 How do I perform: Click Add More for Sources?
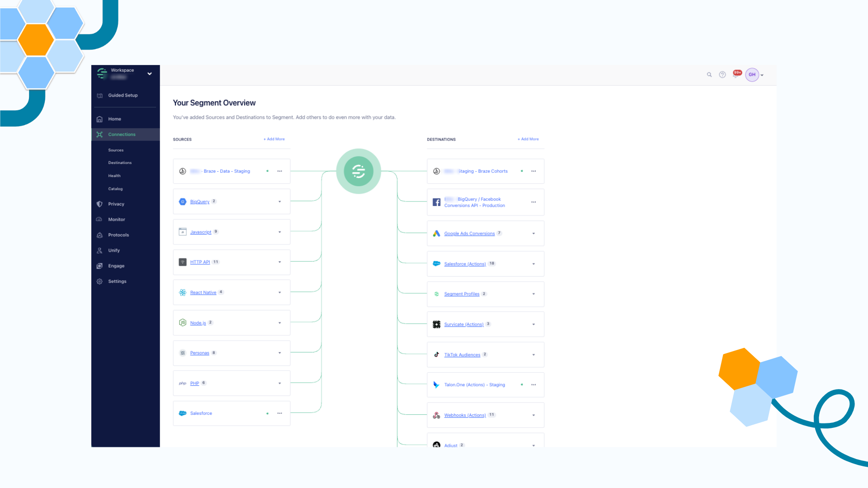[274, 139]
